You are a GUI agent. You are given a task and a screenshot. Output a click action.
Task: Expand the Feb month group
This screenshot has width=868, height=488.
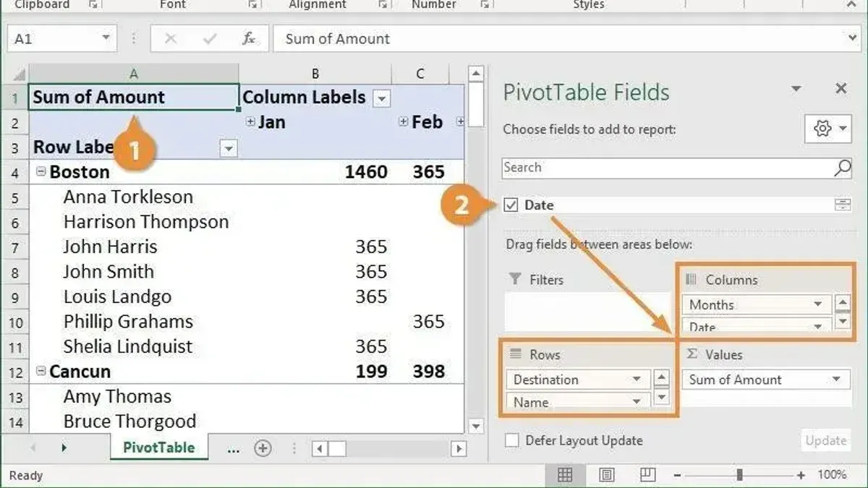404,122
